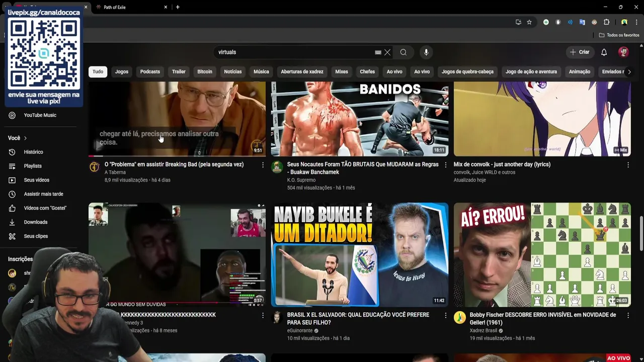Screen dimensions: 644x362
Task: Open Nayib Bukele é um ditador thumbnail
Action: tap(360, 255)
